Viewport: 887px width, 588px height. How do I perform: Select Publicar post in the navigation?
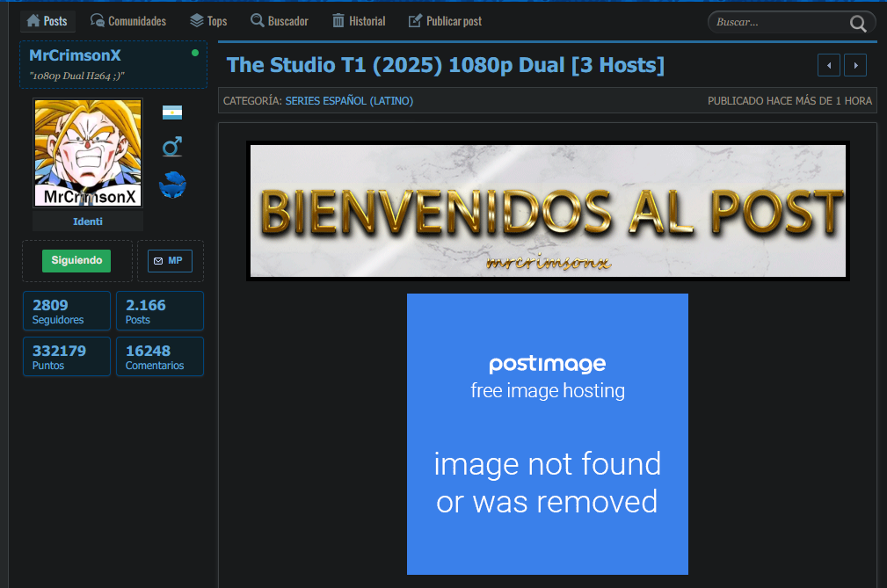(x=445, y=21)
